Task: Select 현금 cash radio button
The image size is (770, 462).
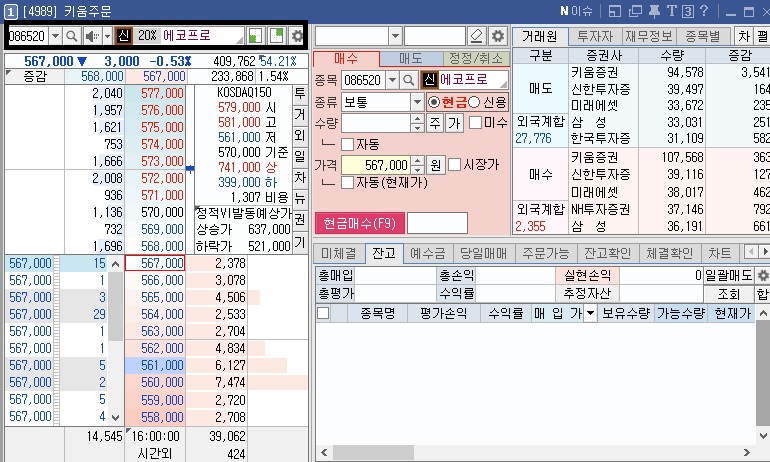Action: (x=434, y=102)
